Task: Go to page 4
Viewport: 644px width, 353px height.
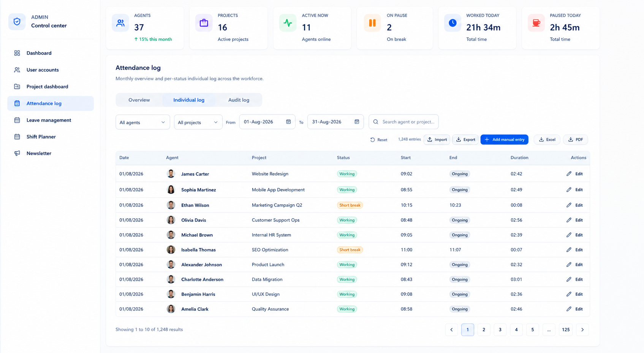Action: 516,330
